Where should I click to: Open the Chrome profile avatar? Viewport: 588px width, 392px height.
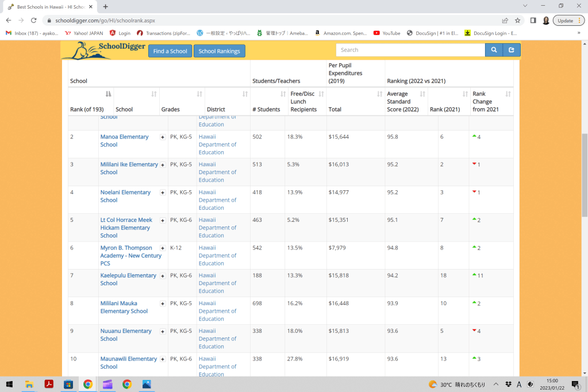tap(545, 20)
